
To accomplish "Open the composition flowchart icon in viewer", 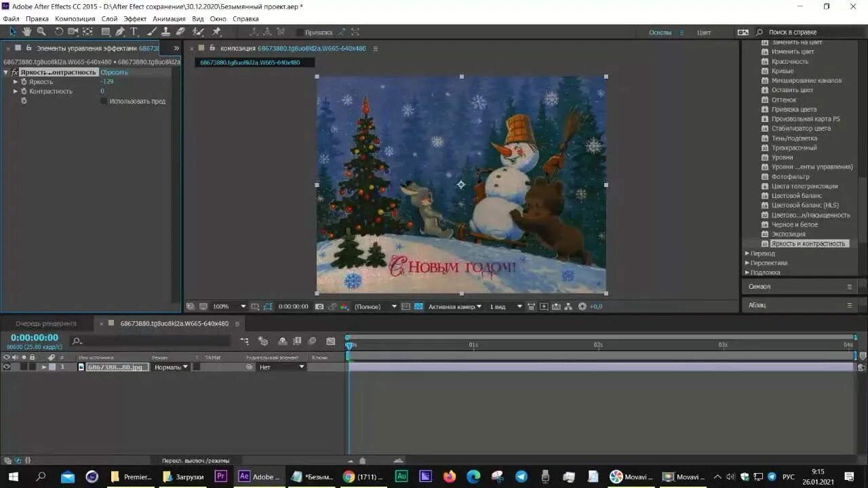I will 568,306.
